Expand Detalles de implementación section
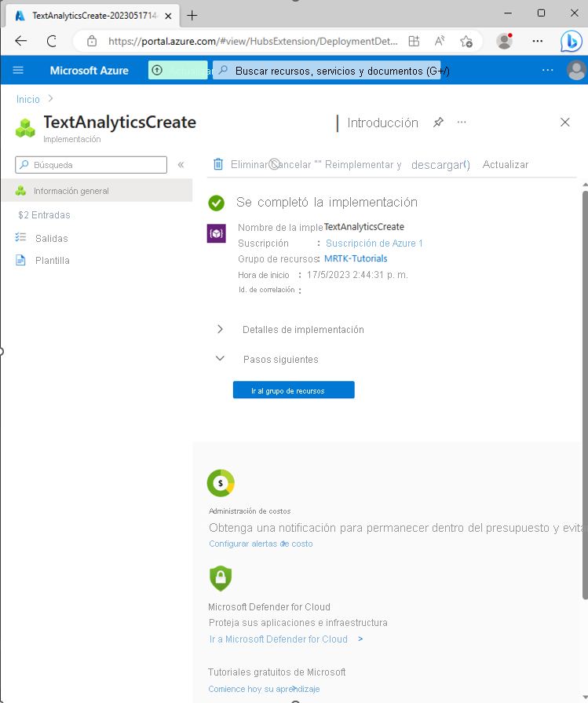Screen dimensions: 588x703 click(x=290, y=330)
